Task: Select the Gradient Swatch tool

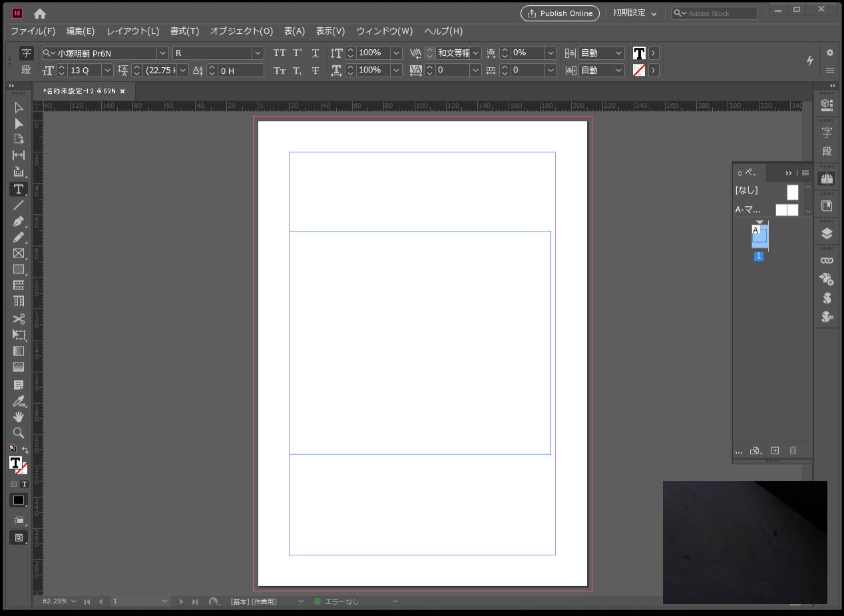Action: [x=19, y=351]
